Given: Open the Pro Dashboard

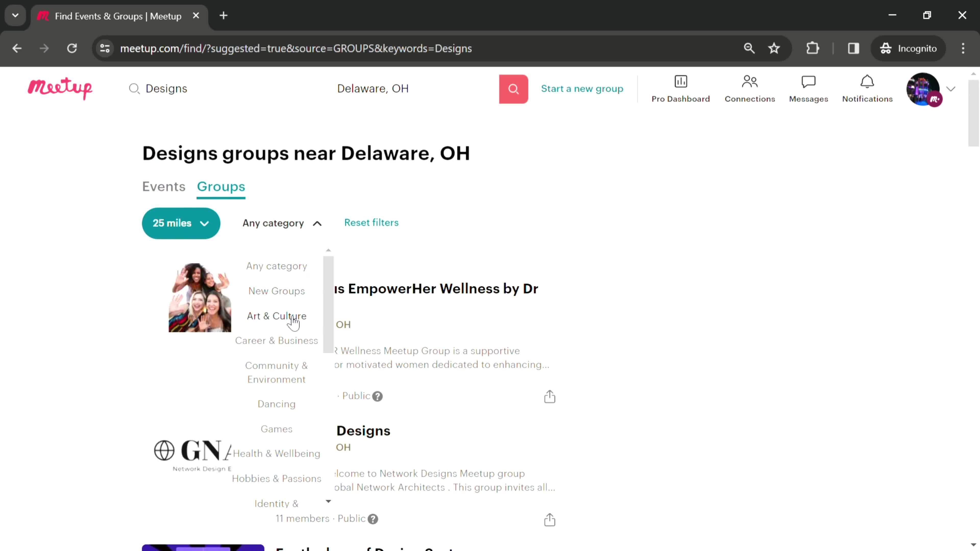Looking at the screenshot, I should 681,89.
